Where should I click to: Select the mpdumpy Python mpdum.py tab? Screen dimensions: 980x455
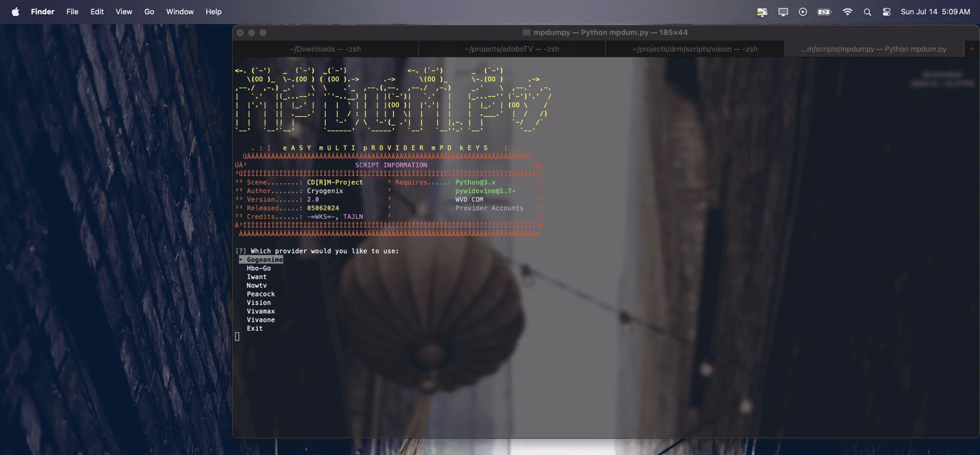click(873, 49)
